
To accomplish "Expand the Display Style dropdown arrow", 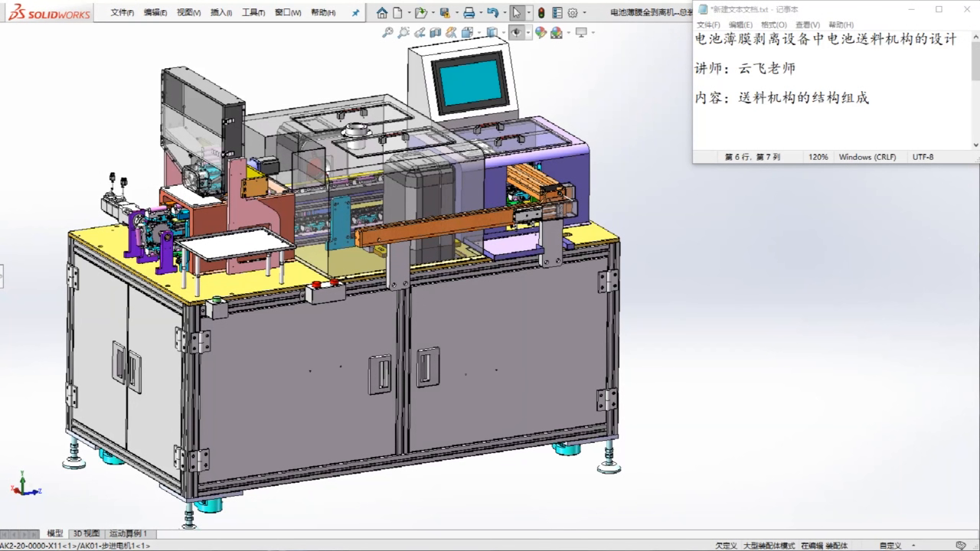I will [x=504, y=33].
